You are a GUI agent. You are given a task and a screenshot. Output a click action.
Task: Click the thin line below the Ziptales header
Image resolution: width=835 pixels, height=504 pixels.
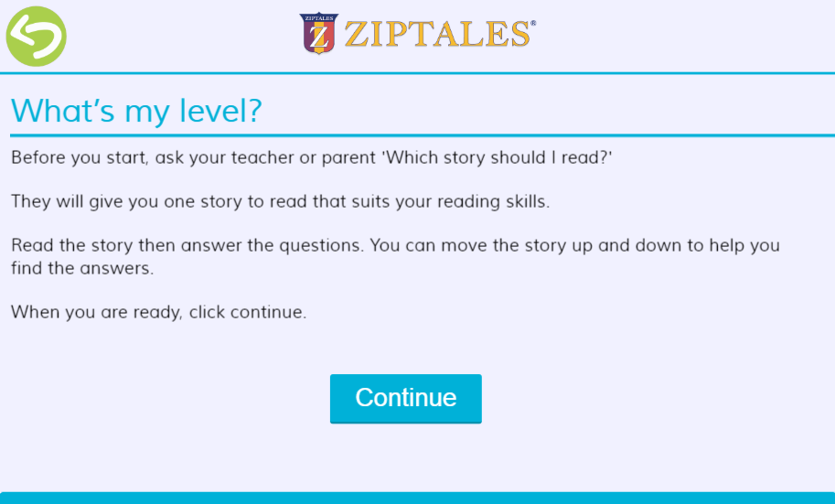[417, 72]
